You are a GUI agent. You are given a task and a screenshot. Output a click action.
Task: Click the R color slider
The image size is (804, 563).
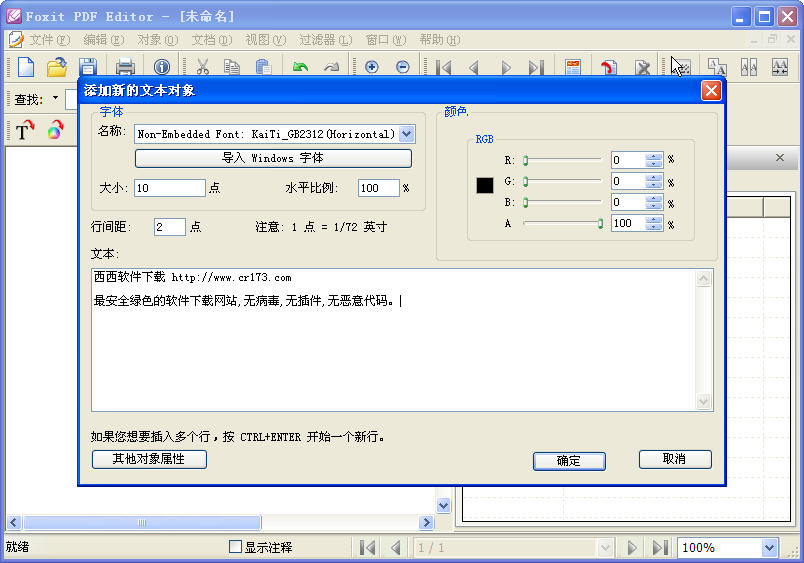pyautogui.click(x=562, y=160)
